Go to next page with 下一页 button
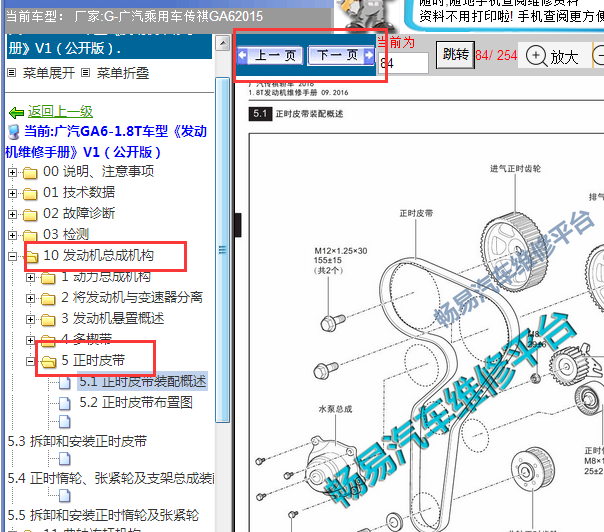Image resolution: width=604 pixels, height=532 pixels. click(341, 55)
